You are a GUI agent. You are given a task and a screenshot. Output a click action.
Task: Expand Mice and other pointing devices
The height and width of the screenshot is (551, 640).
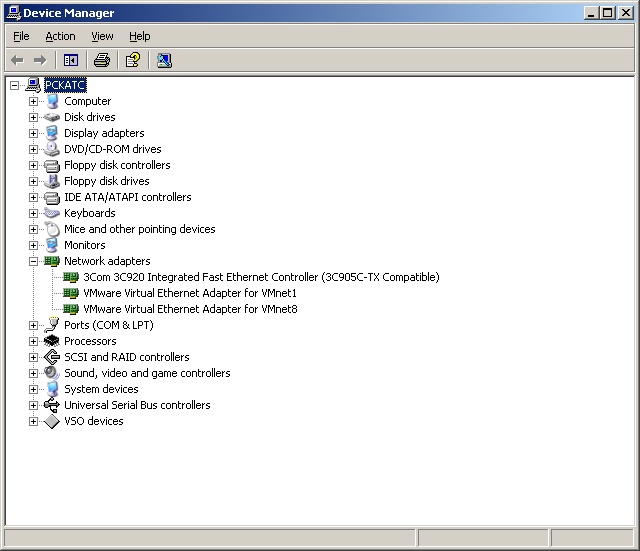click(33, 229)
